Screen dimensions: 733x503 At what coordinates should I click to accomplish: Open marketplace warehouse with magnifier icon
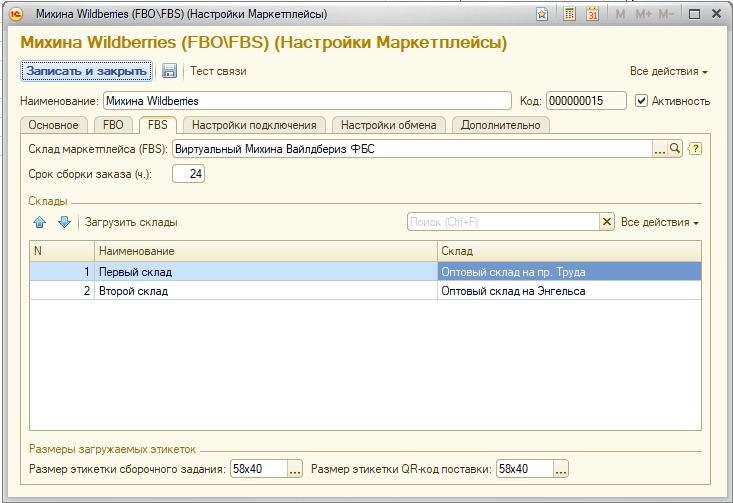click(x=675, y=149)
